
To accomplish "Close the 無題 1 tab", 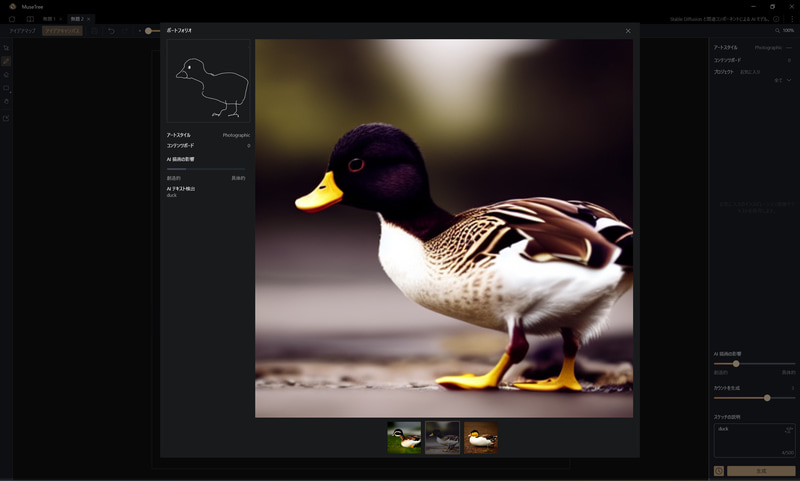I will 61,19.
